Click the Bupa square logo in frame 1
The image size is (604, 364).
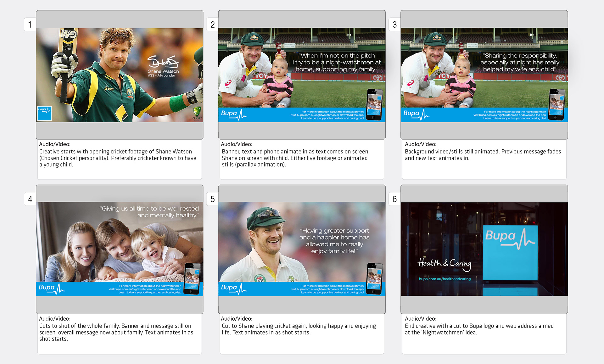(44, 113)
